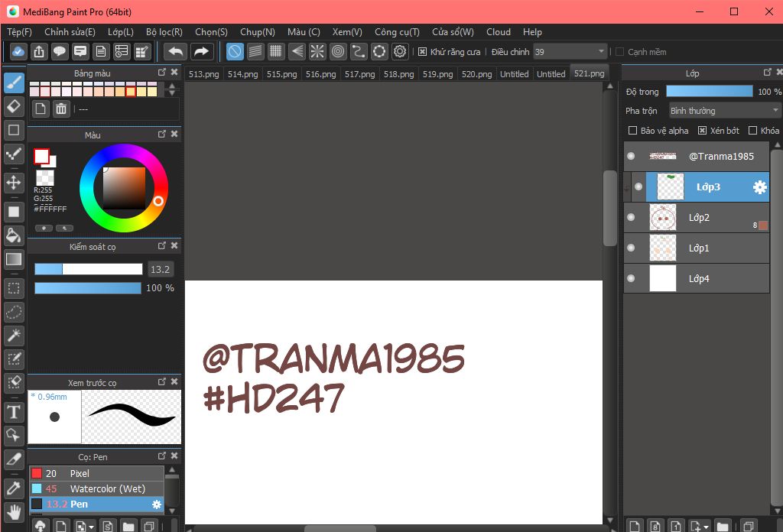783x532 pixels.
Task: Close the Bảng màu panel
Action: coord(174,73)
